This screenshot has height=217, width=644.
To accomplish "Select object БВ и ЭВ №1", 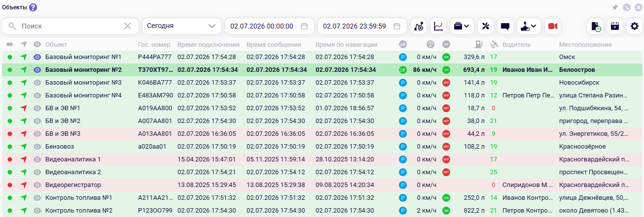I will (x=63, y=108).
